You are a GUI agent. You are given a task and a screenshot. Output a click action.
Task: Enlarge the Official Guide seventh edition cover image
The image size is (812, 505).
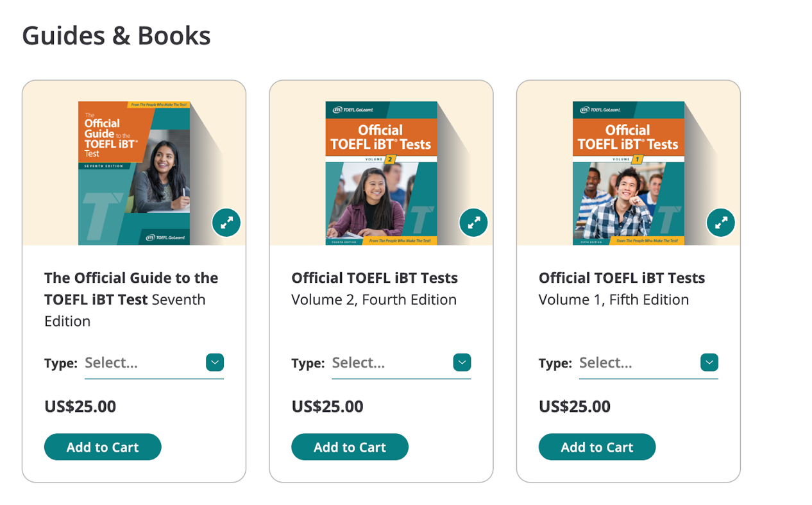226,223
